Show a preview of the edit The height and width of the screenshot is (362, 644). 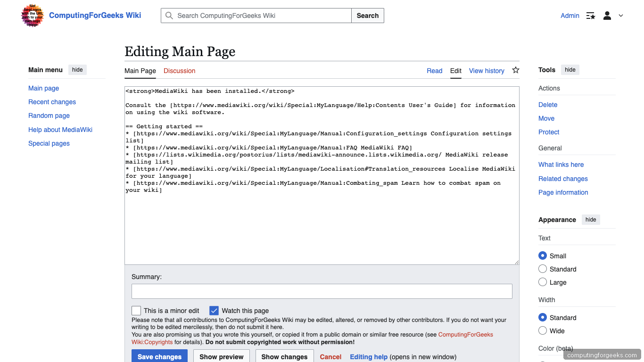(x=221, y=357)
